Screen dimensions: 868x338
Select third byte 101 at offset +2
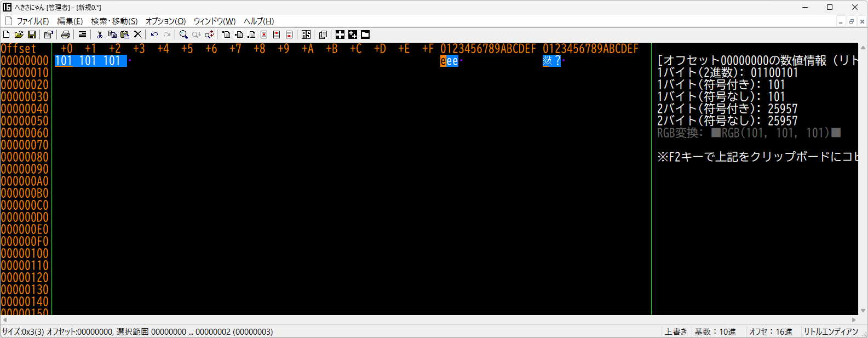112,61
